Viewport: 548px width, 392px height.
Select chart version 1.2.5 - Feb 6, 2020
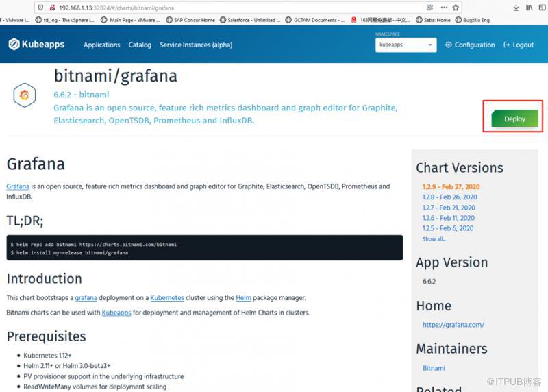coord(448,228)
